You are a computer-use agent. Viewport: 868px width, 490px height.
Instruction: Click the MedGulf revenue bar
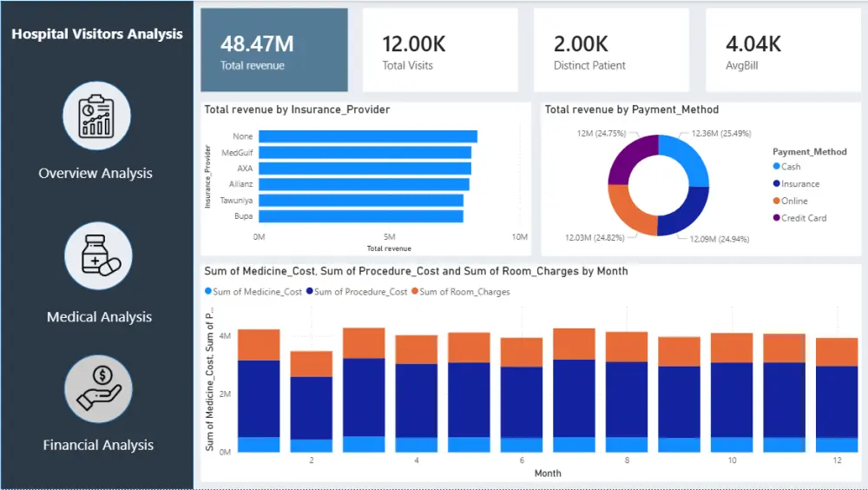[x=365, y=152]
